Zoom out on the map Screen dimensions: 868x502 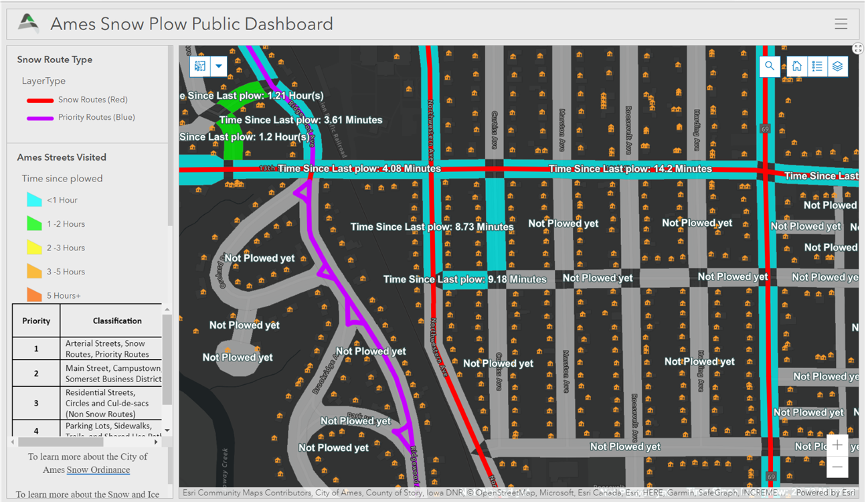coord(837,467)
